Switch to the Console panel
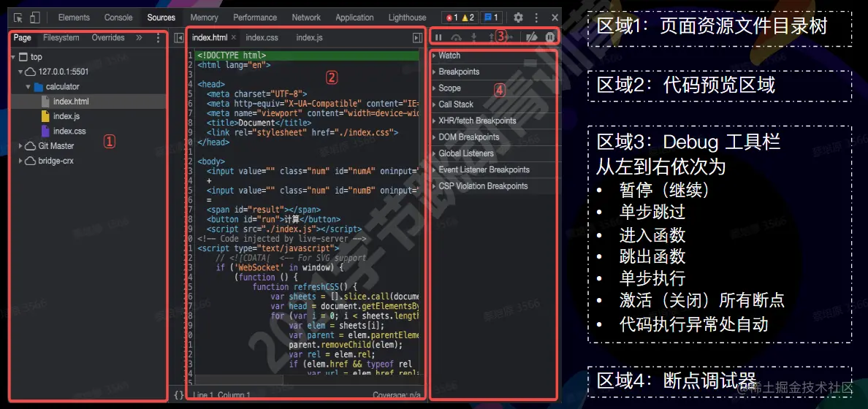868x409 pixels. pos(118,18)
